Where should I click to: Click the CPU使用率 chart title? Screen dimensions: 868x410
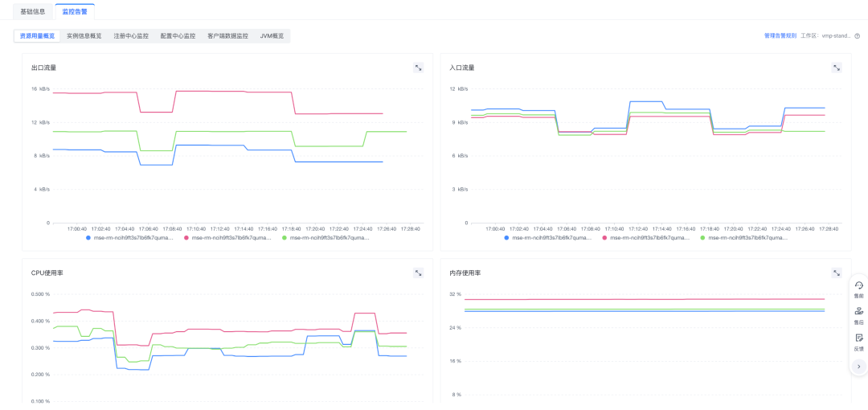[47, 273]
